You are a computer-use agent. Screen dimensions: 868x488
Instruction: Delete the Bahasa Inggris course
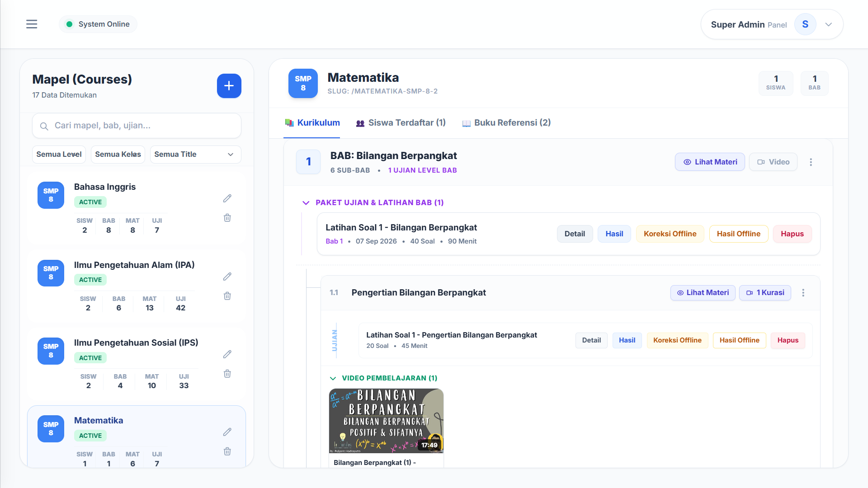click(x=227, y=218)
